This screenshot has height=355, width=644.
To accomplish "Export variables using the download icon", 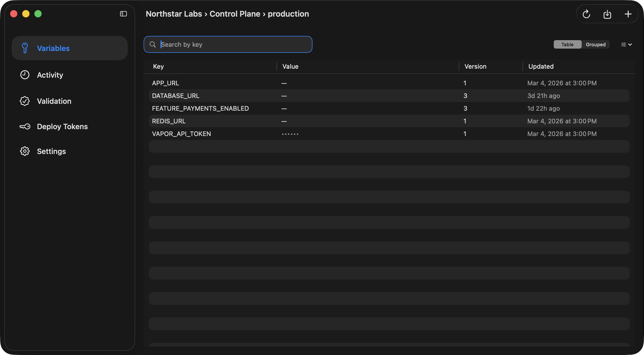I will 607,14.
